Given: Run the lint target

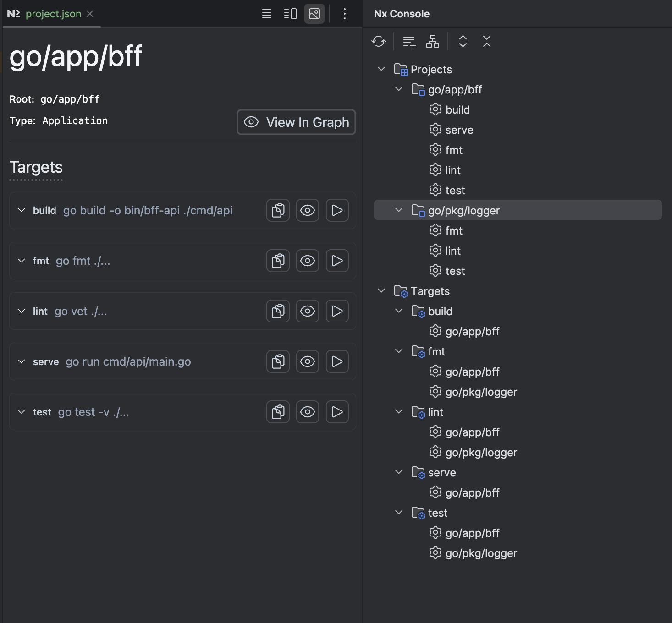Looking at the screenshot, I should [337, 311].
